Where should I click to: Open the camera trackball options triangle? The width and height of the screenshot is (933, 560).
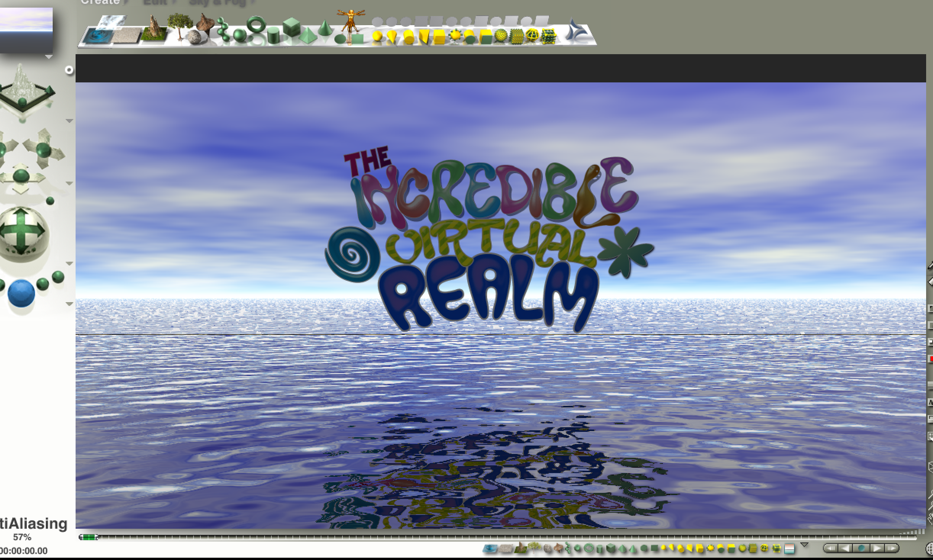pyautogui.click(x=69, y=263)
